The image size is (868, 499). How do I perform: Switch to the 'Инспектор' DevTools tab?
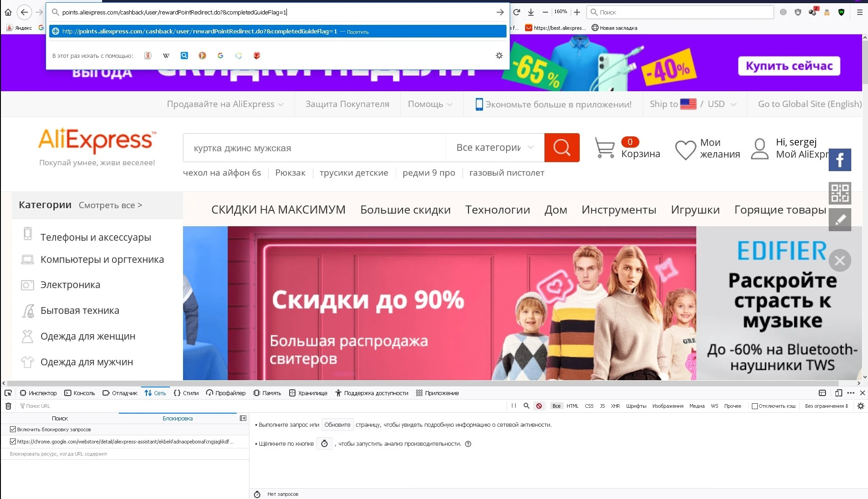38,393
